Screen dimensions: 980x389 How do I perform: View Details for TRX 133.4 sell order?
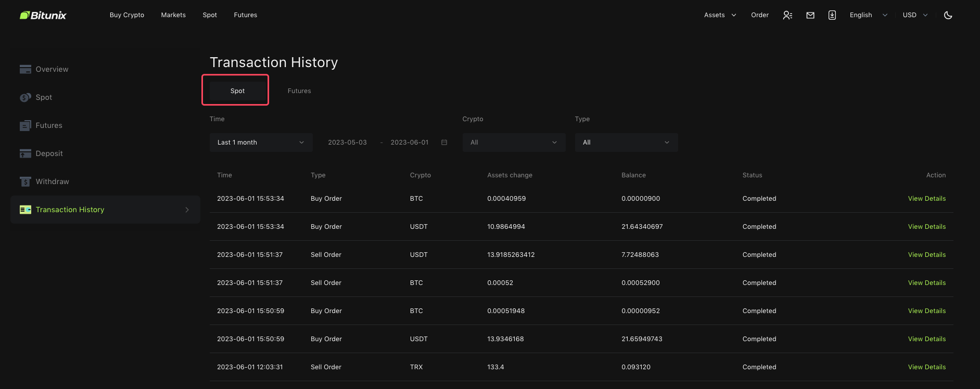pyautogui.click(x=927, y=367)
